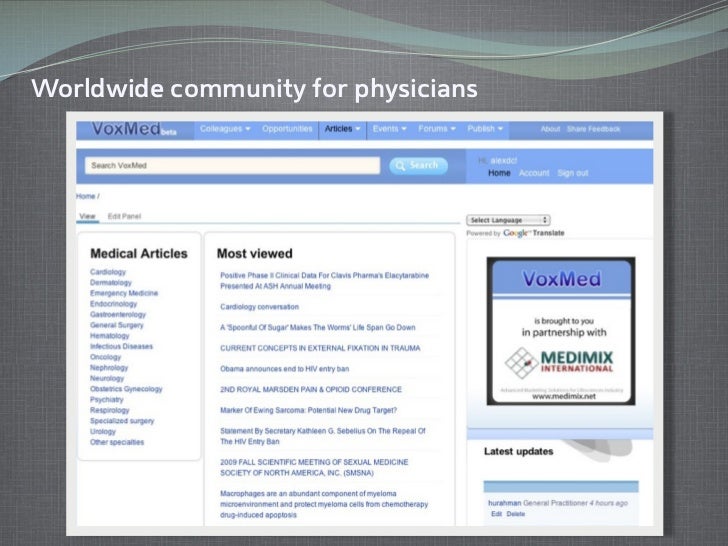Open the Psychiatry category
Image resolution: width=728 pixels, height=546 pixels.
[x=107, y=400]
